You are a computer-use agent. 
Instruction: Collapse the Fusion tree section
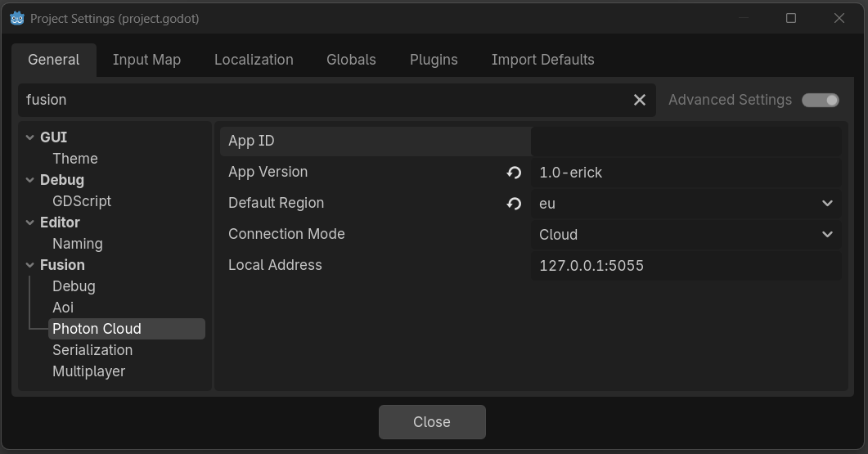pos(30,265)
